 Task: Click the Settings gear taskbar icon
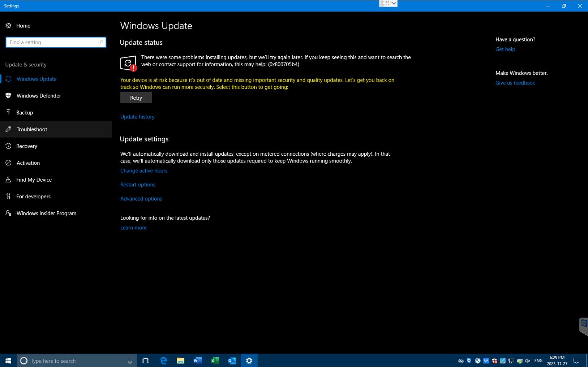[249, 360]
